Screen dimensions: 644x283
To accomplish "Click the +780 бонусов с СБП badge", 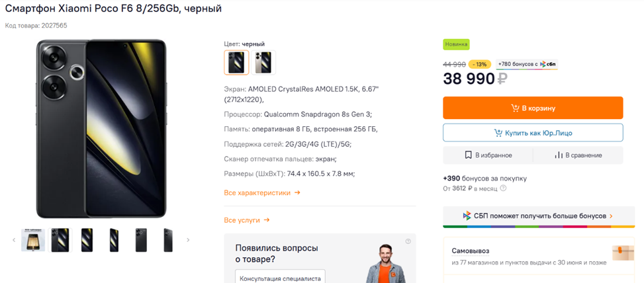I will [x=527, y=64].
